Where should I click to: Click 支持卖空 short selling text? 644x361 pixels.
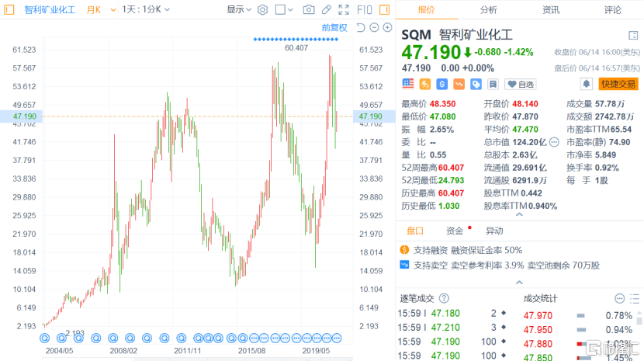(507, 266)
